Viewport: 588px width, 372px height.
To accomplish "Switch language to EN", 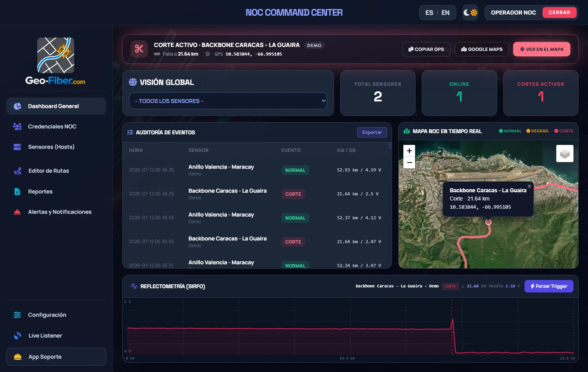I will (445, 13).
